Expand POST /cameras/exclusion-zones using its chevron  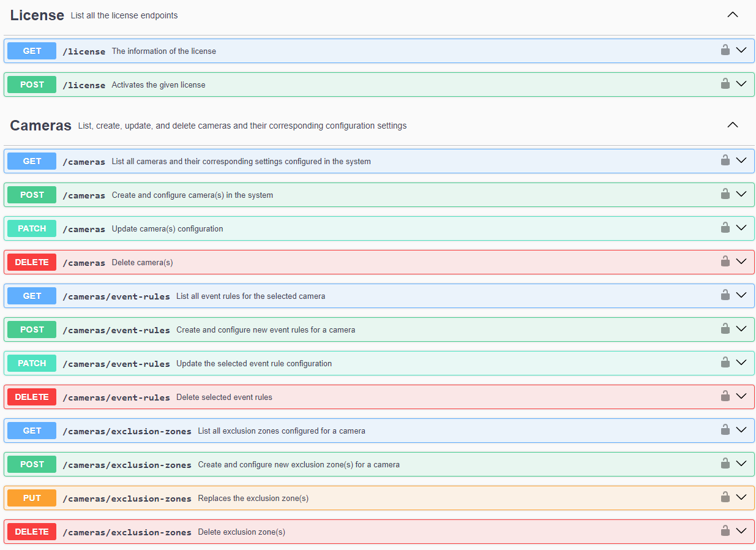(741, 464)
